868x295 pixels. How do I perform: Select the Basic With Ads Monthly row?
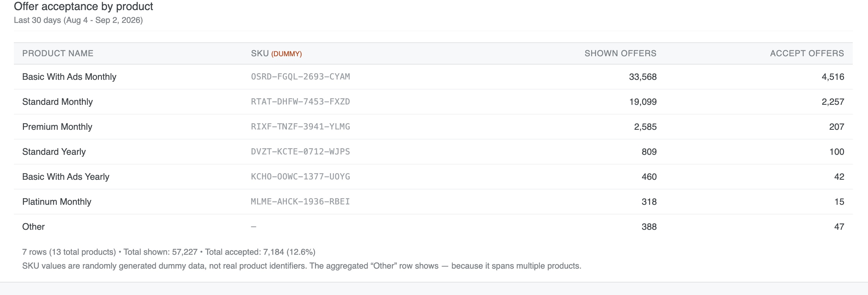click(x=433, y=77)
